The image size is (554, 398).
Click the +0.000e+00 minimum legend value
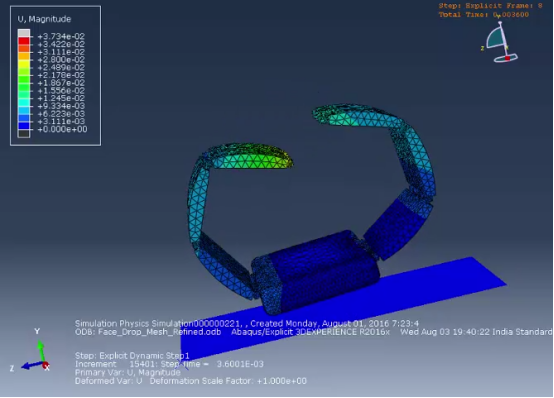pyautogui.click(x=62, y=129)
